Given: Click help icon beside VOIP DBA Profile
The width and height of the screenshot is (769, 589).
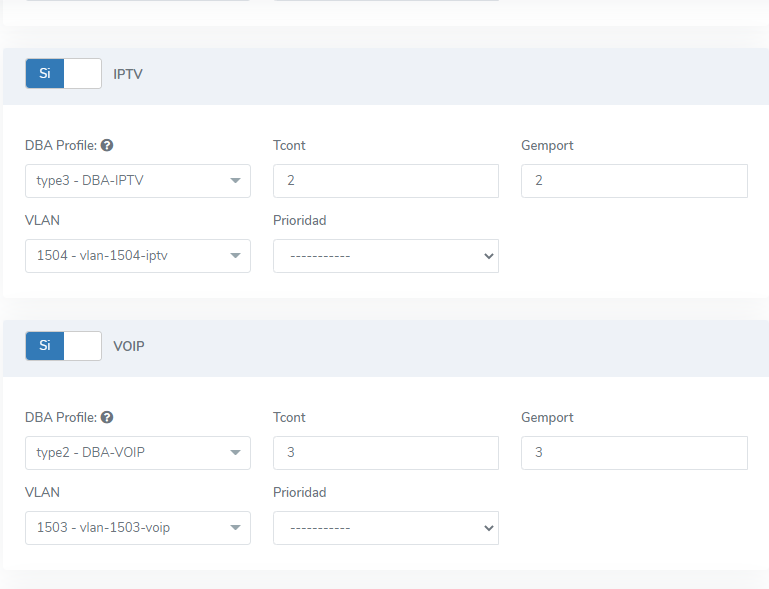Looking at the screenshot, I should pos(107,418).
